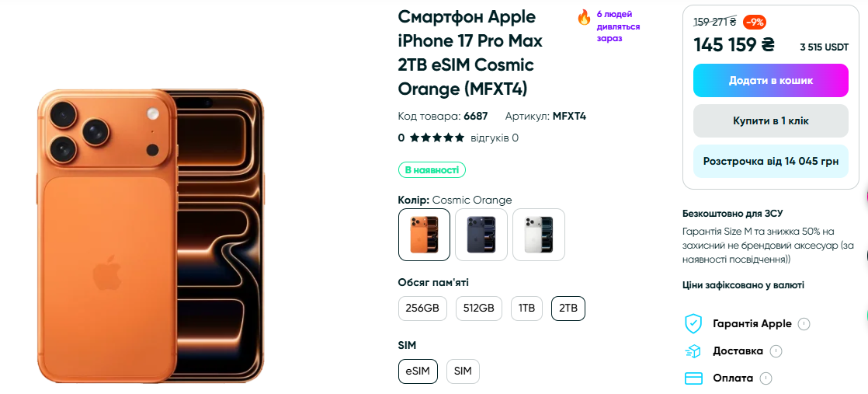Open info tooltip next to Гарантія Apple

[x=804, y=324]
